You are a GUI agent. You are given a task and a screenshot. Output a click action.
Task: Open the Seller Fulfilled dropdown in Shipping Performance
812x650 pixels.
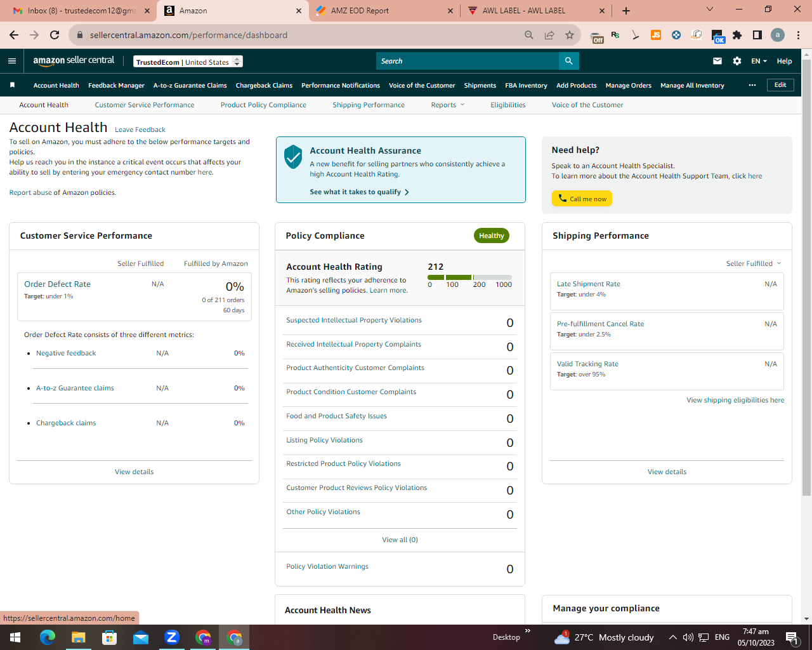754,263
